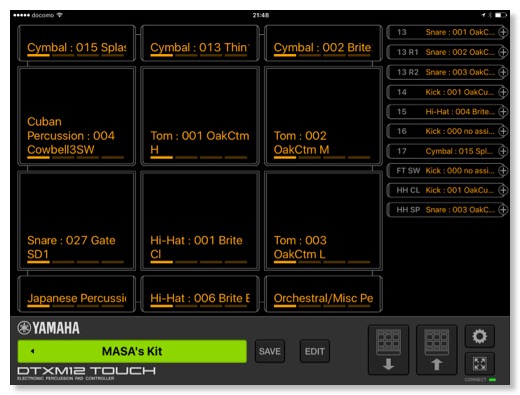Image resolution: width=520 pixels, height=395 pixels.
Task: Select the Snare : 027 Gate SD1 pad
Action: [77, 221]
